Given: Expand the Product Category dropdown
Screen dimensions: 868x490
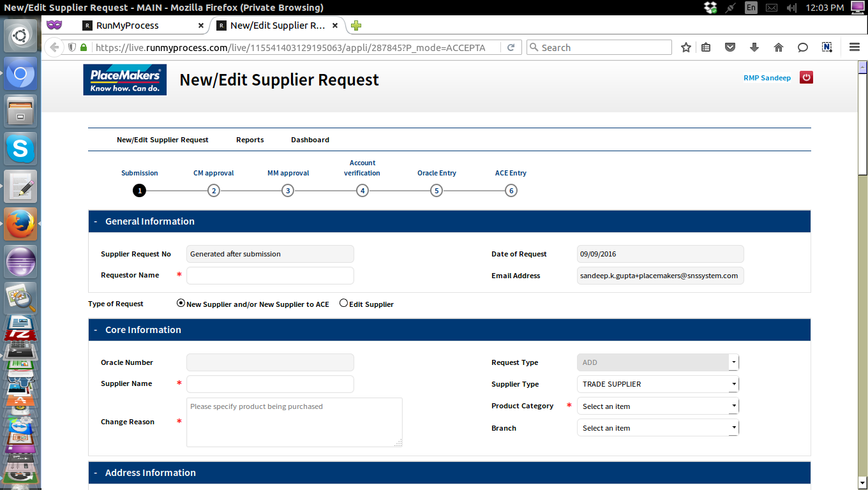Looking at the screenshot, I should [657, 406].
